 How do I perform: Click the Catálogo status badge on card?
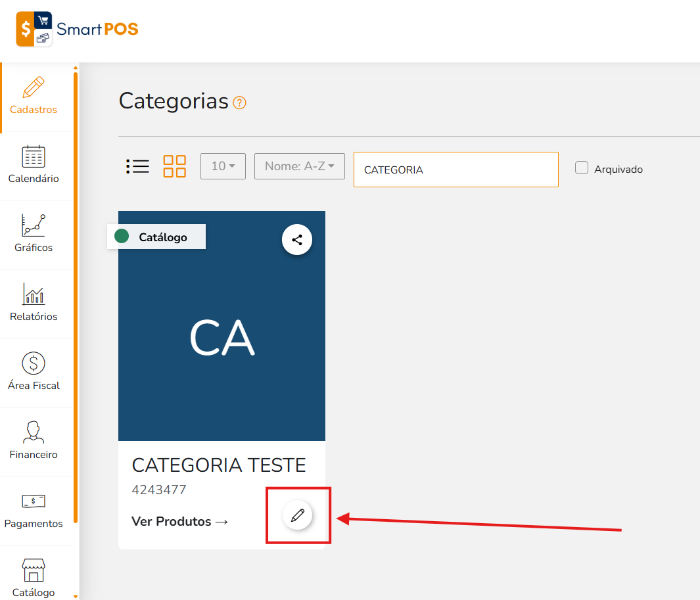[x=156, y=237]
